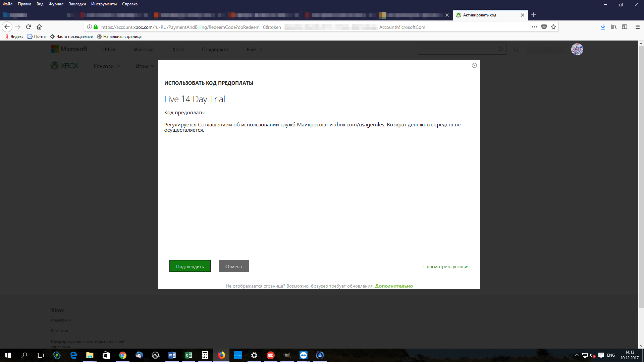The image size is (644, 362).
Task: Click the XBOX logo
Action: pyautogui.click(x=64, y=66)
